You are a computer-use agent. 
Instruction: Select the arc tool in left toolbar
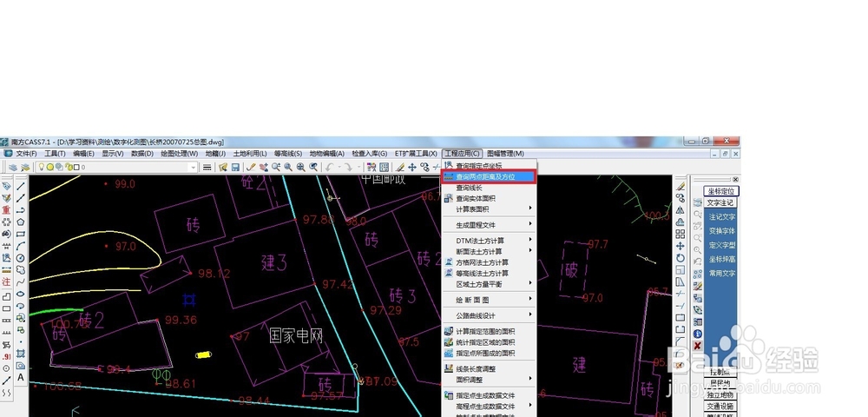tap(21, 246)
